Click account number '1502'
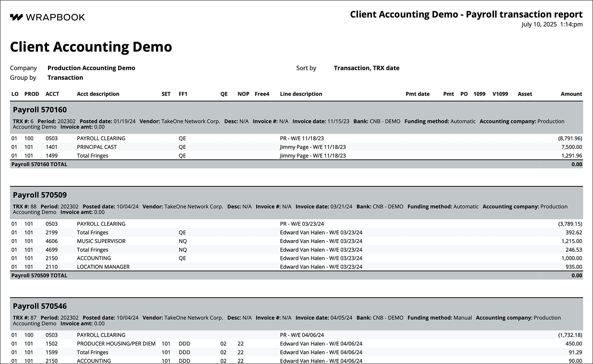The width and height of the screenshot is (593, 364). click(x=51, y=344)
